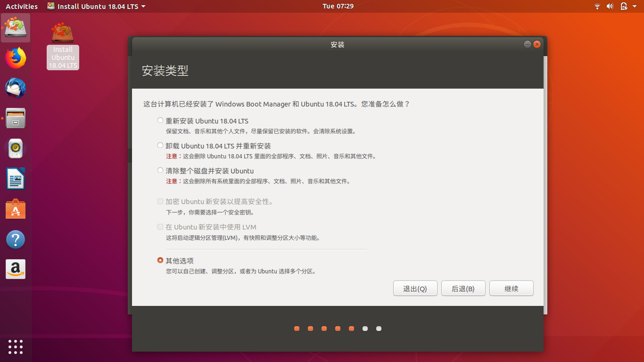The image size is (644, 362).
Task: Open the system menu dropdown arrow
Action: (635, 7)
